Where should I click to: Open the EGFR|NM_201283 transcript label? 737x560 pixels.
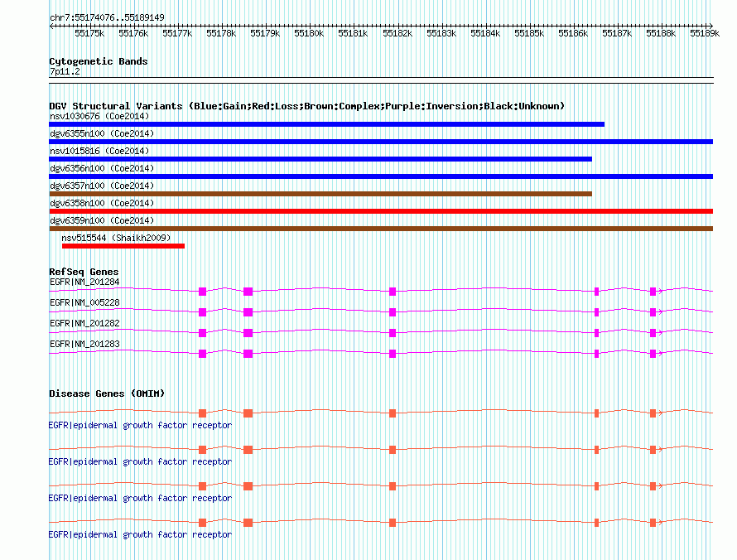point(84,344)
